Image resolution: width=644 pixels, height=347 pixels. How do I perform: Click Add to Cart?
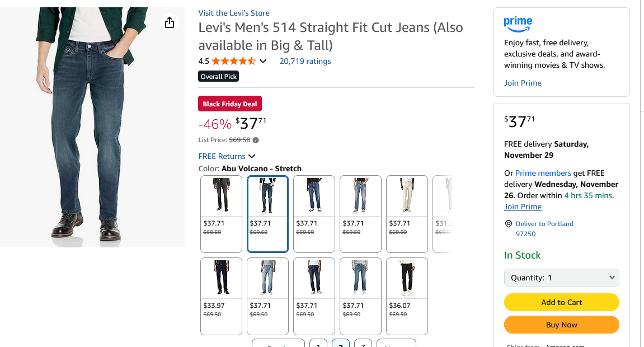pyautogui.click(x=561, y=302)
